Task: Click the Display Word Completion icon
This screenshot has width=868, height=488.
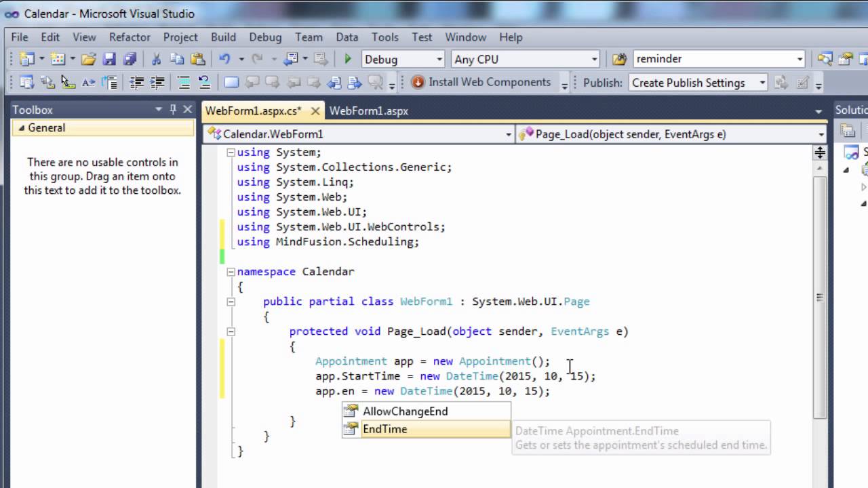Action: coord(88,83)
